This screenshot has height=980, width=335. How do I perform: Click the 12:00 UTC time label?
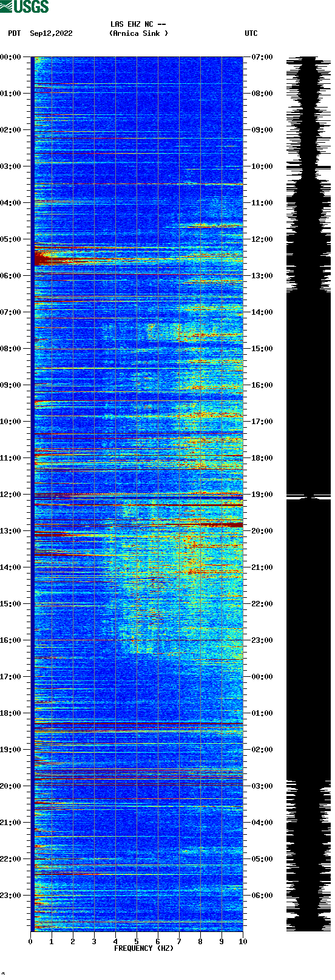point(262,239)
